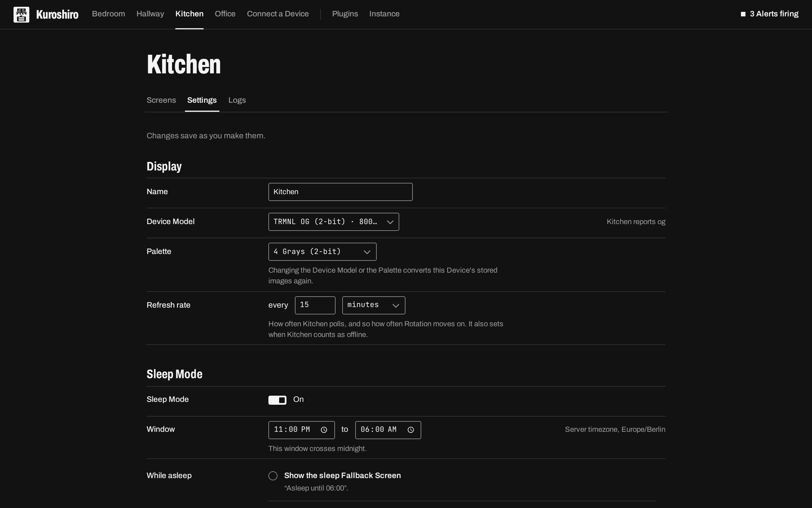
Task: Click the refresh rate value 15 field
Action: pyautogui.click(x=315, y=305)
